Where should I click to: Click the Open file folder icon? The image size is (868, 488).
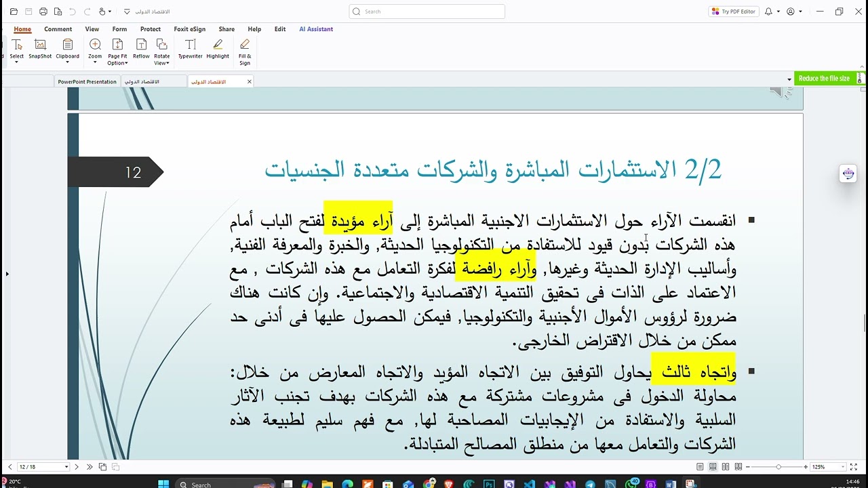point(14,12)
